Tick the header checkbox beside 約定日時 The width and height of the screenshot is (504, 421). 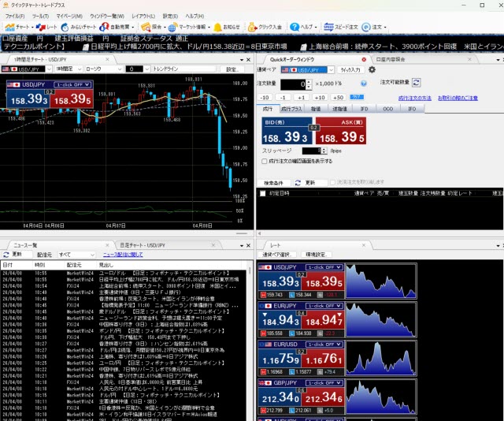click(x=264, y=192)
